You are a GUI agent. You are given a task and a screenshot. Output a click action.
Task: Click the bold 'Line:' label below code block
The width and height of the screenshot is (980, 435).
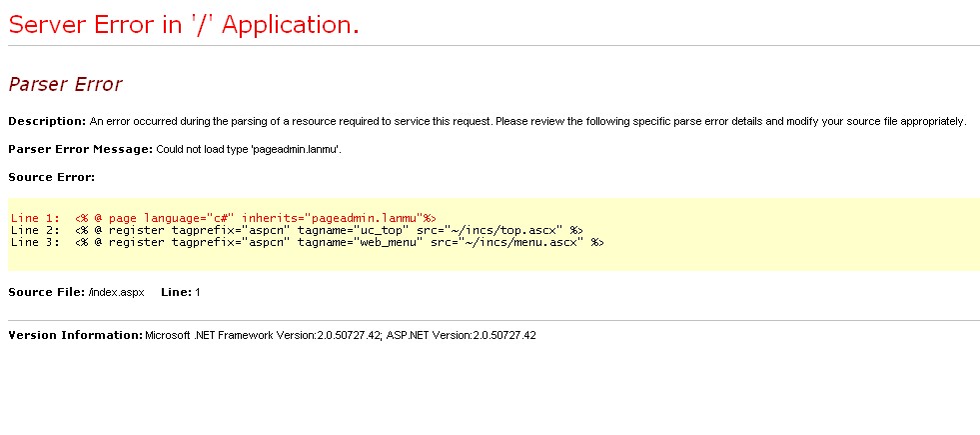click(x=176, y=292)
